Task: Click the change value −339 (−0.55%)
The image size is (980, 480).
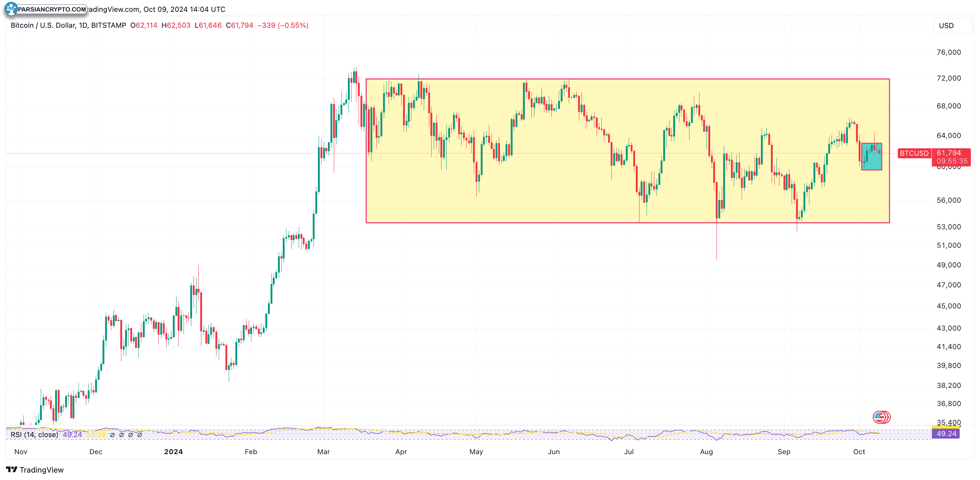Action: [x=283, y=25]
